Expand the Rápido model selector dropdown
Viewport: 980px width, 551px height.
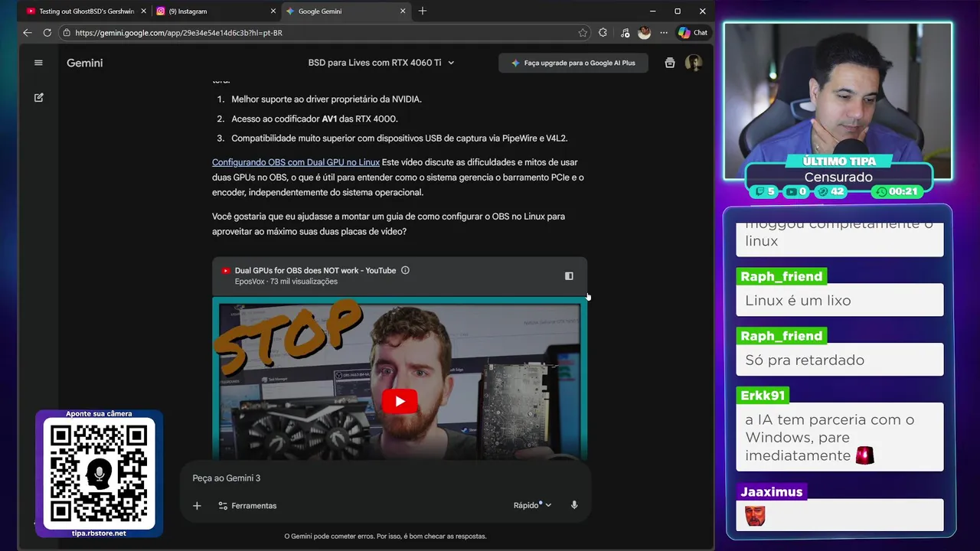click(x=532, y=505)
